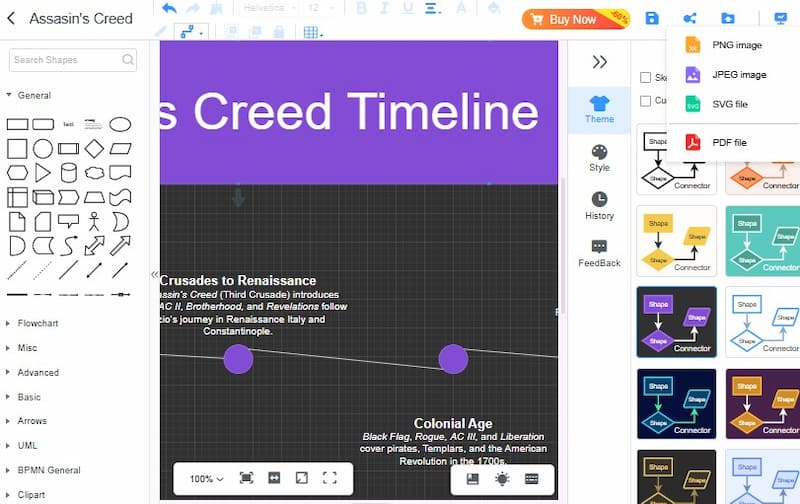
Task: Open the History panel clock icon
Action: [599, 199]
